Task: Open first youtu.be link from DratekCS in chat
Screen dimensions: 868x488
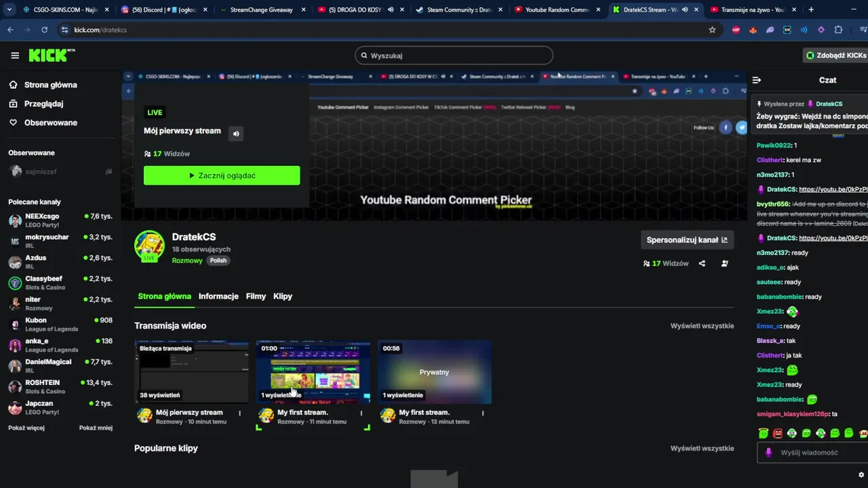Action: 833,190
